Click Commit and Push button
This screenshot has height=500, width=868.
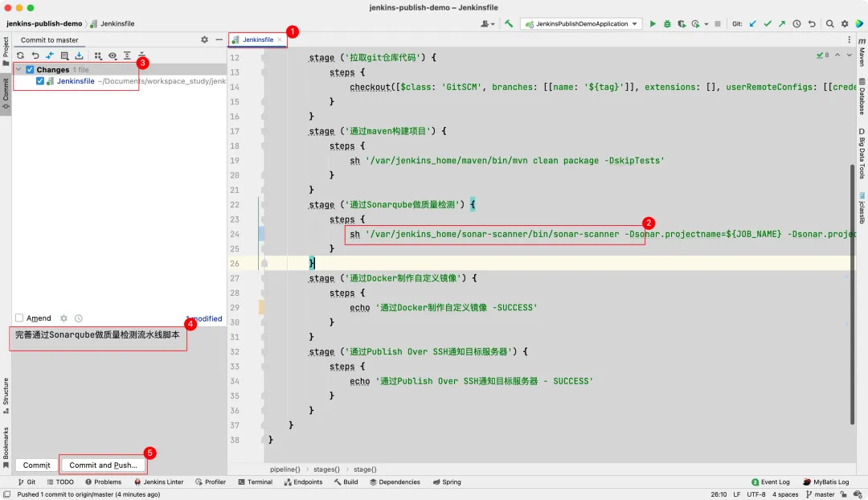click(103, 465)
